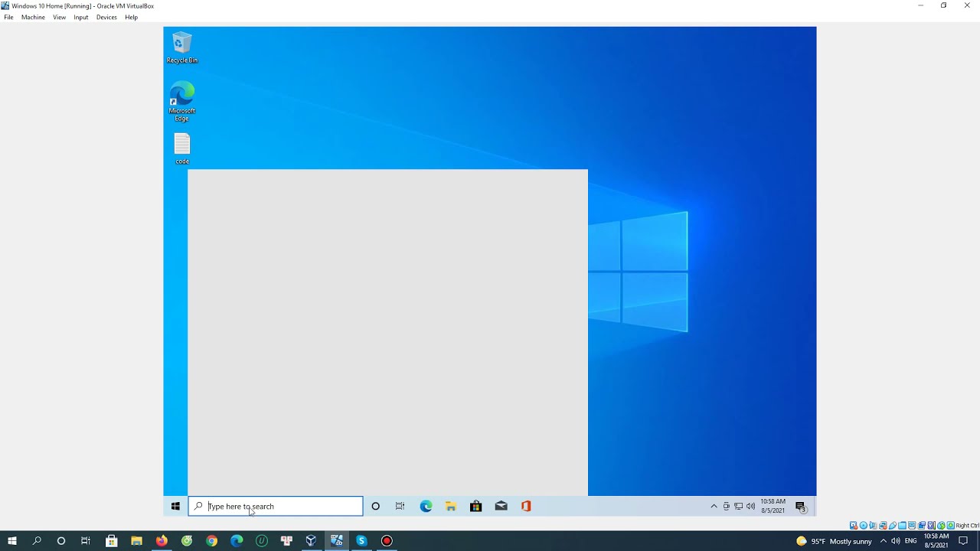Open Task View in the guest taskbar
Viewport: 980px width, 551px height.
click(x=400, y=506)
